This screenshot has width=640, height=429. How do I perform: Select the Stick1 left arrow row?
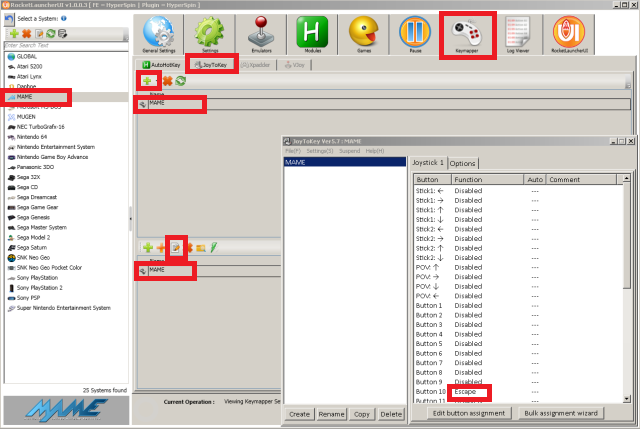tap(518, 191)
